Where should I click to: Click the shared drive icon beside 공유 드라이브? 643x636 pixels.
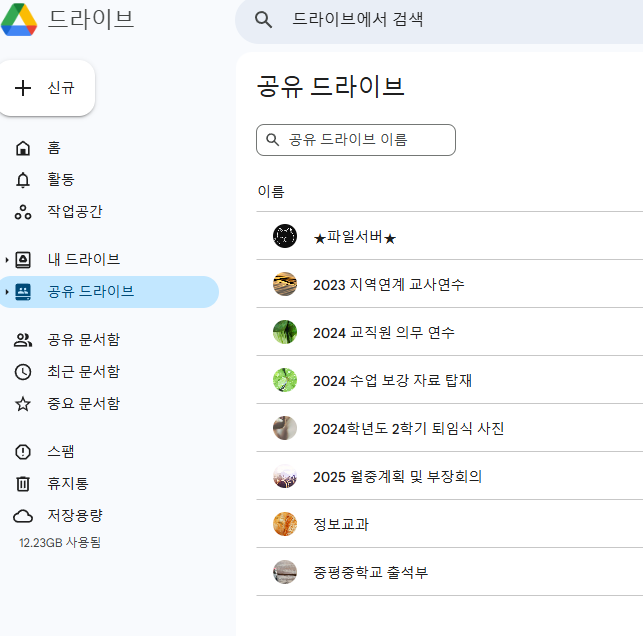[23, 292]
